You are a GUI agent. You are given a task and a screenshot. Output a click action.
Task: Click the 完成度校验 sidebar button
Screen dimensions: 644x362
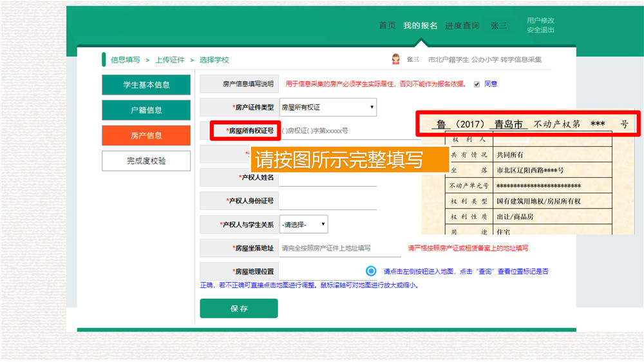(146, 161)
